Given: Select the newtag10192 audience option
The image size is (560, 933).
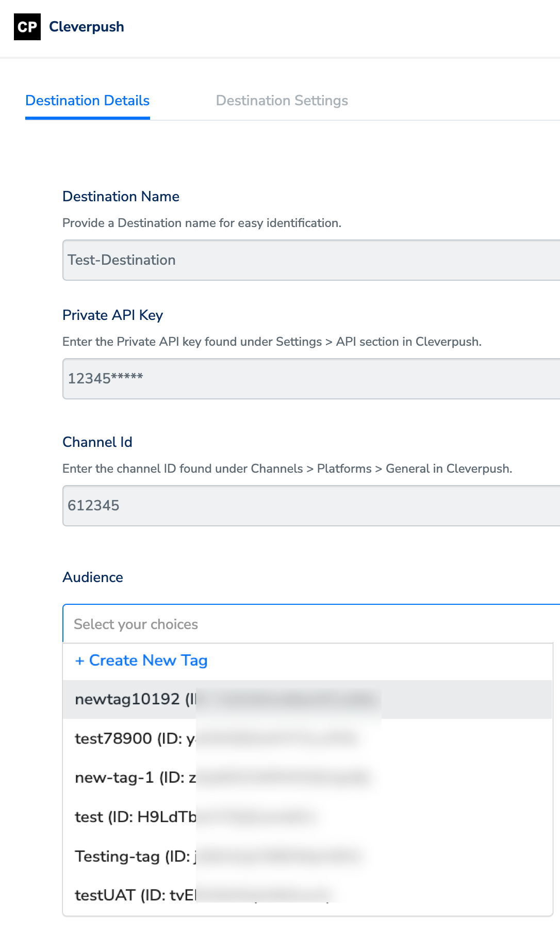Looking at the screenshot, I should (x=307, y=699).
